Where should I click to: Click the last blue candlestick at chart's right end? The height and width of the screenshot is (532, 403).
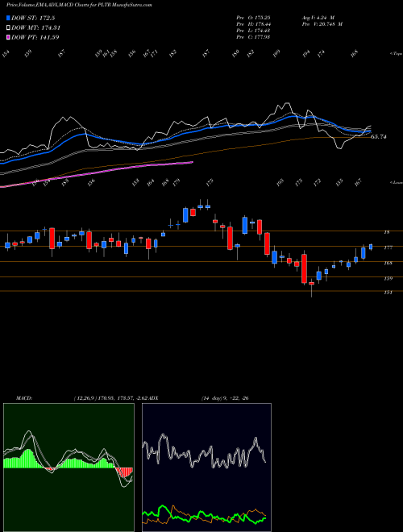pos(371,247)
